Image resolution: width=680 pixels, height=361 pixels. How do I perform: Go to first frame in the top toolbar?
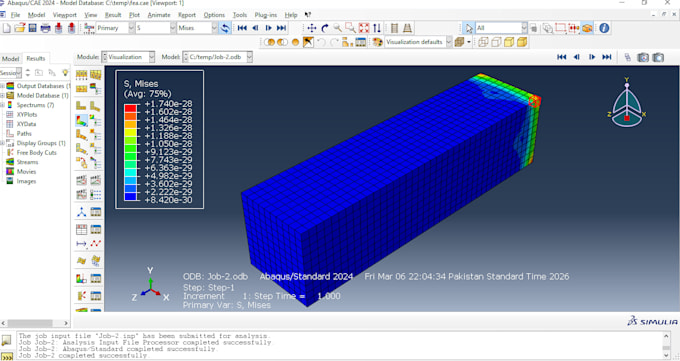click(242, 28)
